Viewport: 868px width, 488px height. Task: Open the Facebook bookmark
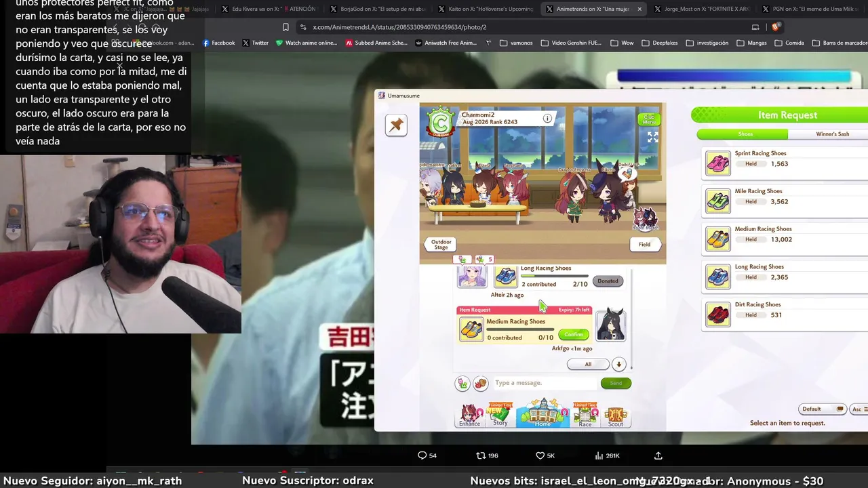point(218,43)
